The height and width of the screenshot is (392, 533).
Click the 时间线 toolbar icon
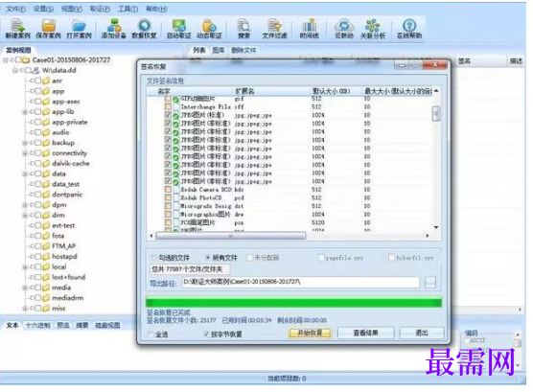coord(309,29)
